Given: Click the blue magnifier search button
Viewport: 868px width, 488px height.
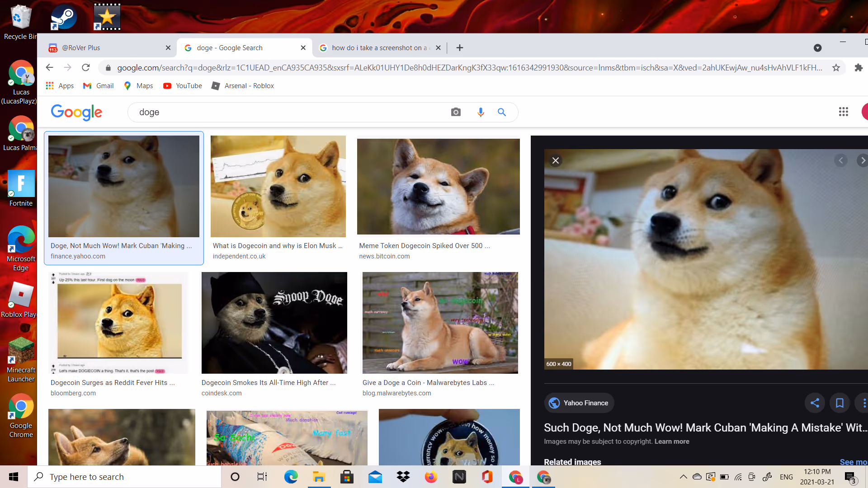Looking at the screenshot, I should click(502, 112).
